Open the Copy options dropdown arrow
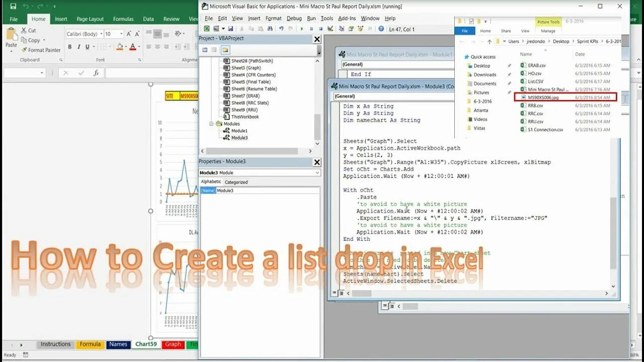The height and width of the screenshot is (362, 644). tap(44, 40)
